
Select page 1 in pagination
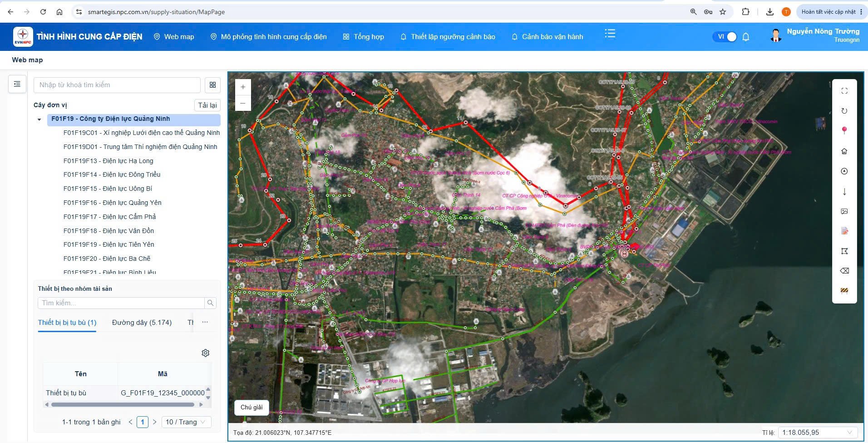[x=143, y=422]
